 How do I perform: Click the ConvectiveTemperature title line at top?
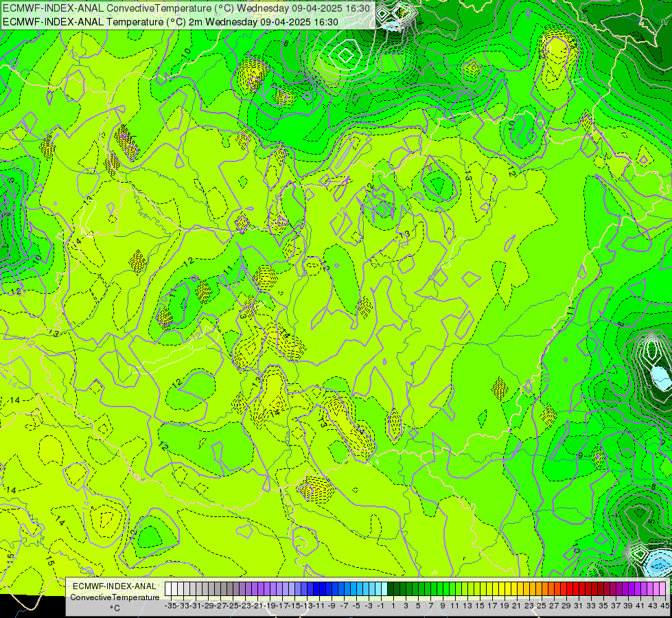(187, 8)
